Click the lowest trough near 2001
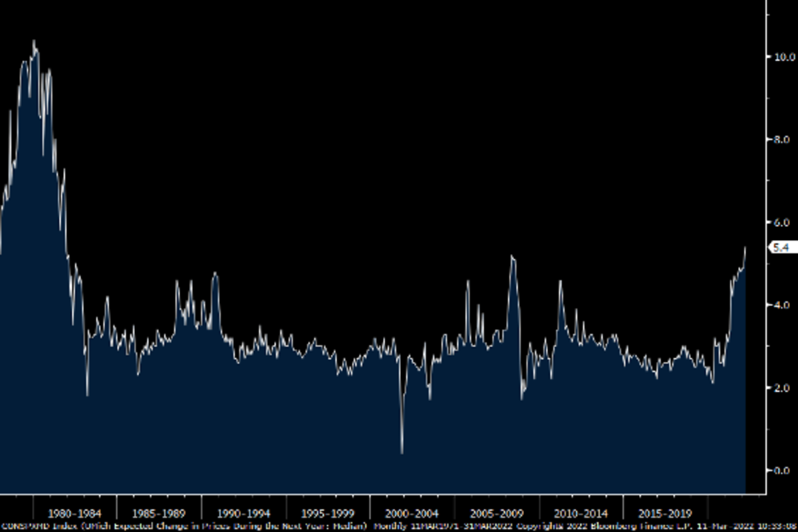The height and width of the screenshot is (532, 798). coord(402,453)
